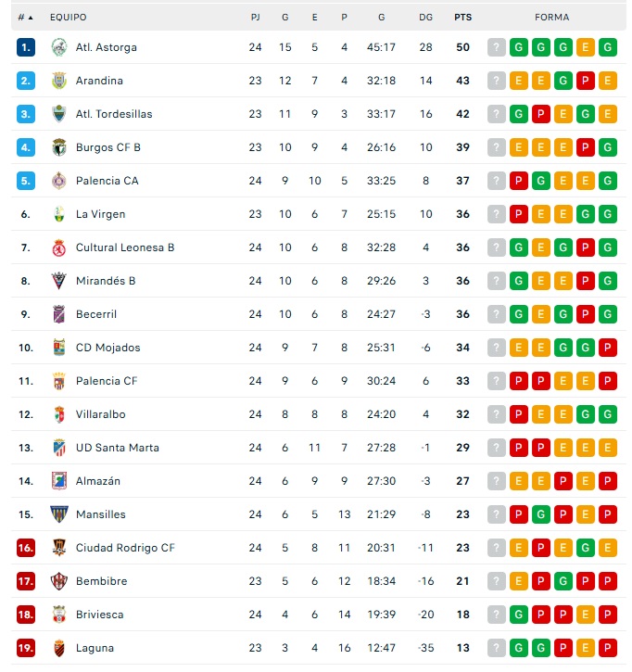
Task: Click the Arandina club badge
Action: 58,81
